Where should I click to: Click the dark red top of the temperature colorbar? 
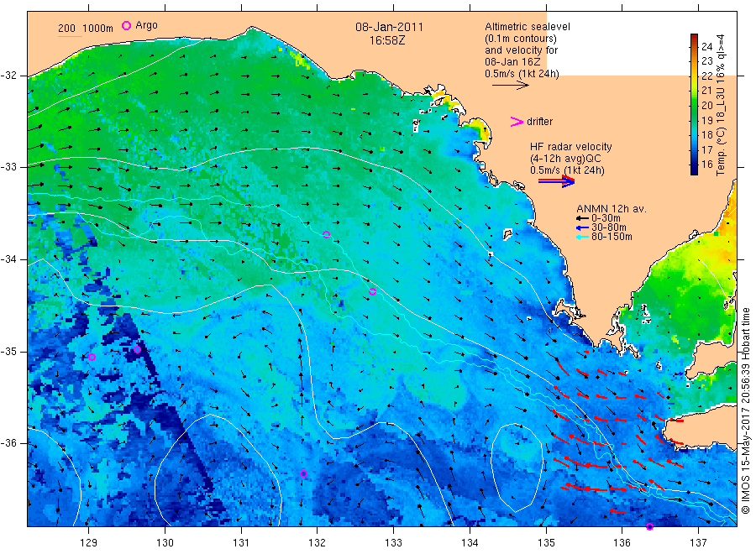coord(694,38)
